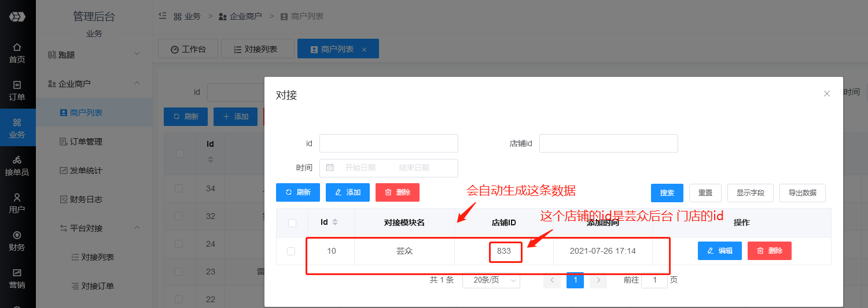868x308 pixels.
Task: Open 订单 orders in the sidebar
Action: click(17, 91)
